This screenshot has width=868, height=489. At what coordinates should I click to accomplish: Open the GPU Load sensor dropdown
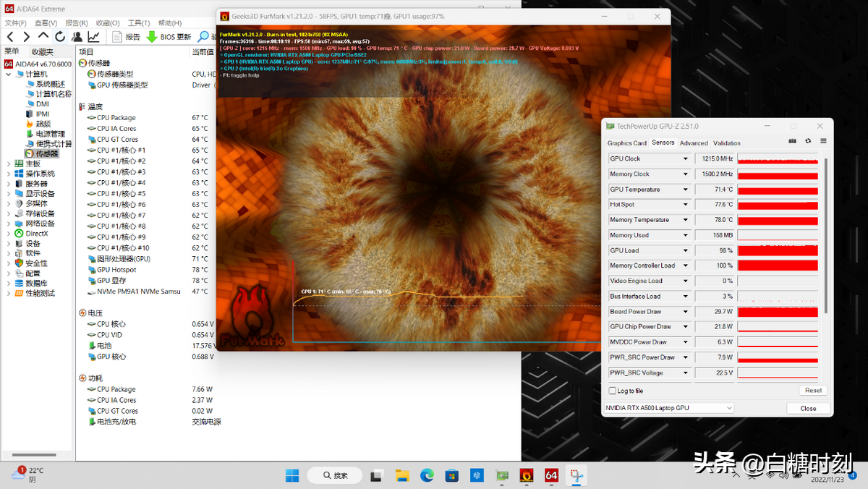[x=686, y=250]
